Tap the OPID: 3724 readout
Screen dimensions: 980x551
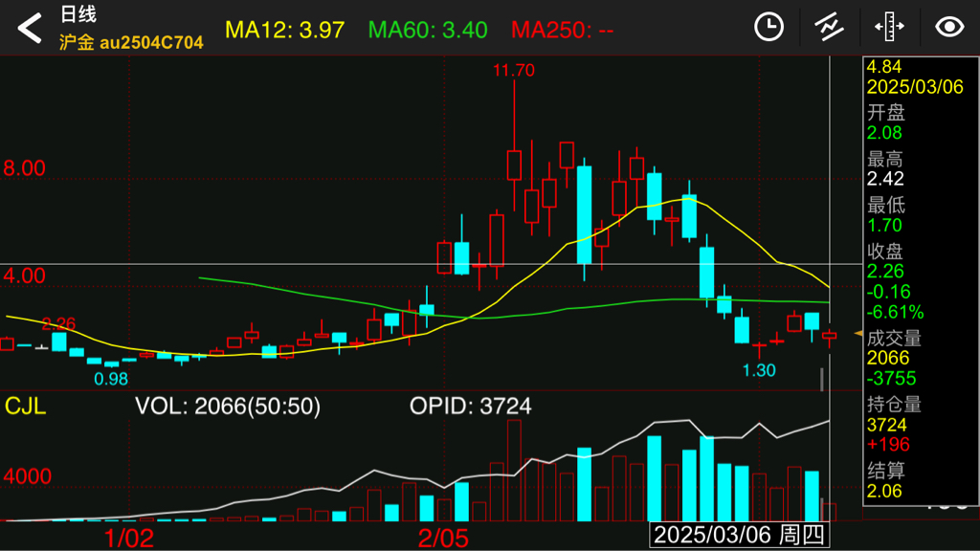pos(470,407)
